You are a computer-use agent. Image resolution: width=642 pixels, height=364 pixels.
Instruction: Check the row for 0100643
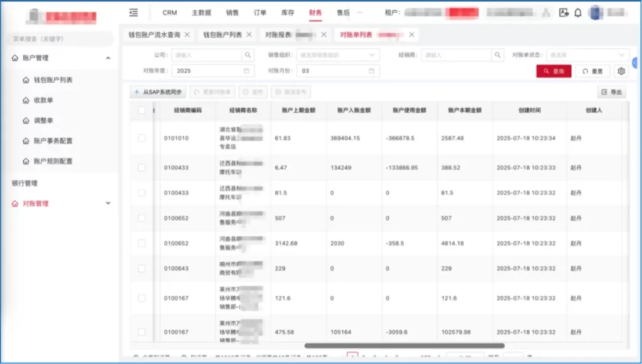[x=142, y=268]
